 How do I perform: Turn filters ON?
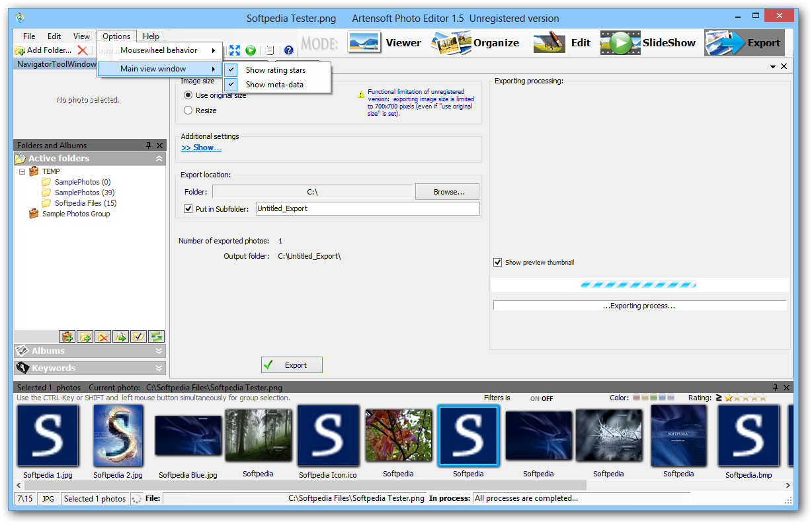tap(535, 399)
